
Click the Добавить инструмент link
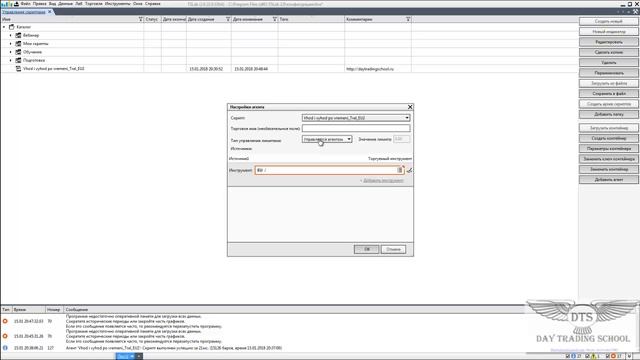coord(383,180)
